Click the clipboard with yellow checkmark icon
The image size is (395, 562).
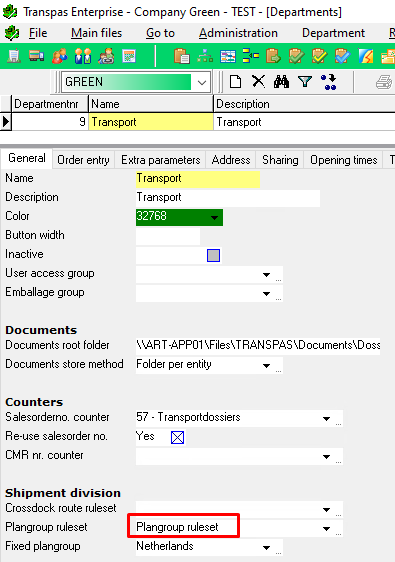pos(319,56)
